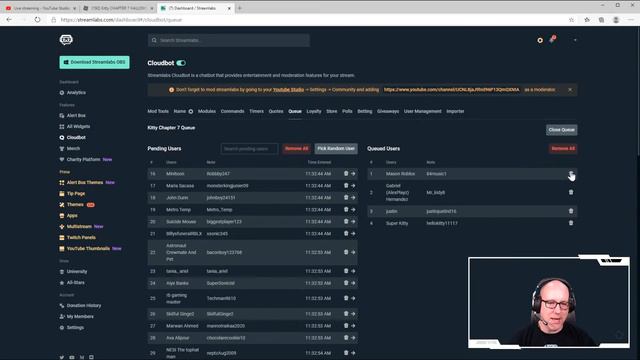
Task: Move Marwan Ahmed row 27 to queue
Action: click(353, 326)
